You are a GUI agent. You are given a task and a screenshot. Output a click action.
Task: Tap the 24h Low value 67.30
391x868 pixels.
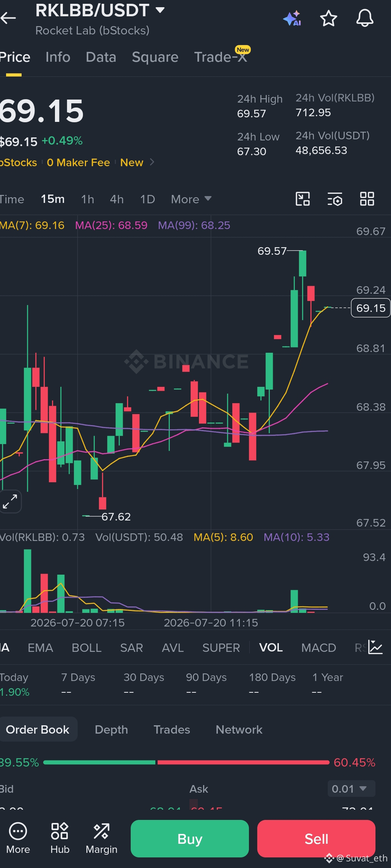[252, 151]
